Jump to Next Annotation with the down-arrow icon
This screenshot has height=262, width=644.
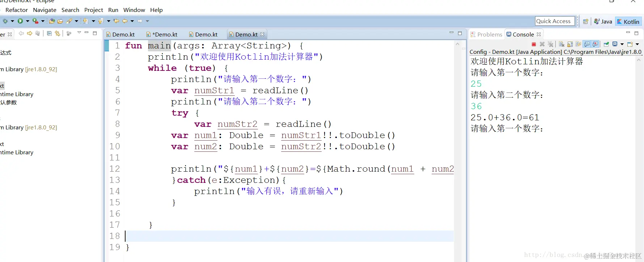click(85, 21)
